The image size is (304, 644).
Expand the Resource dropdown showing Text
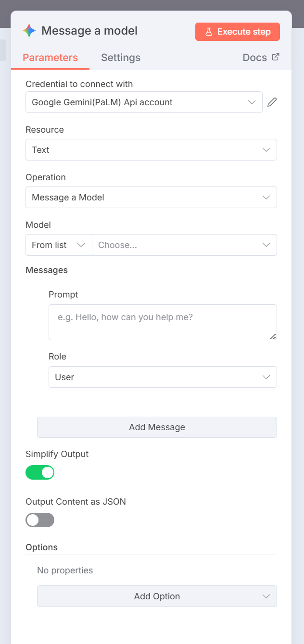click(151, 149)
